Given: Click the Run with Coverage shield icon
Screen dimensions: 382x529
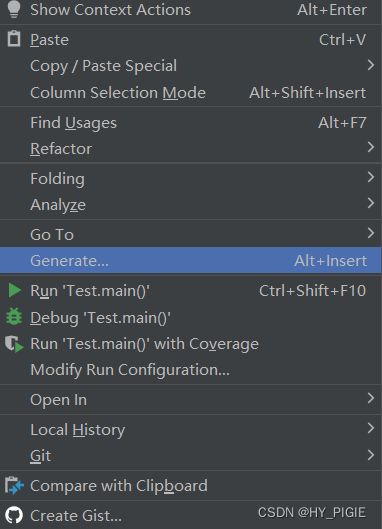Looking at the screenshot, I should pos(15,344).
